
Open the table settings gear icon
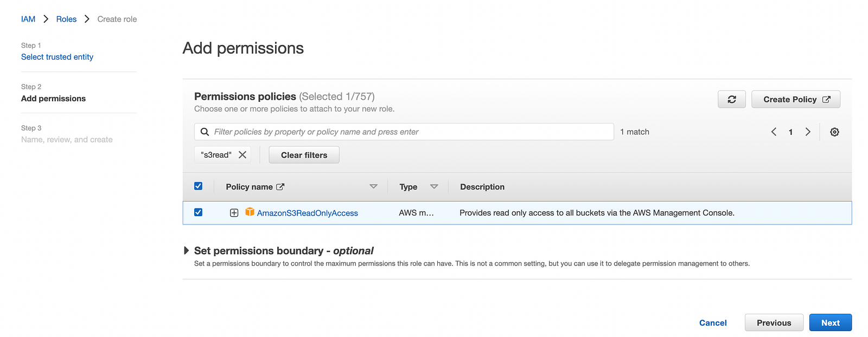[834, 132]
